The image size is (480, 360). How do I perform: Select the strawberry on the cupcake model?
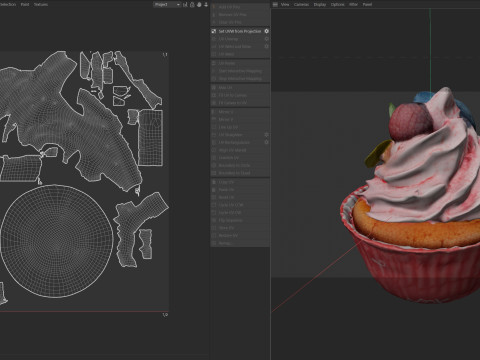[411, 122]
